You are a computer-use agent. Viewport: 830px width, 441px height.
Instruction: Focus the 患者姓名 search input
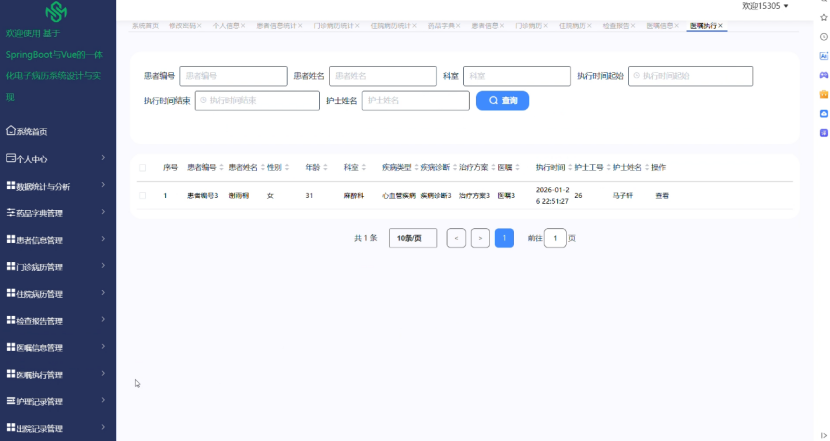383,76
